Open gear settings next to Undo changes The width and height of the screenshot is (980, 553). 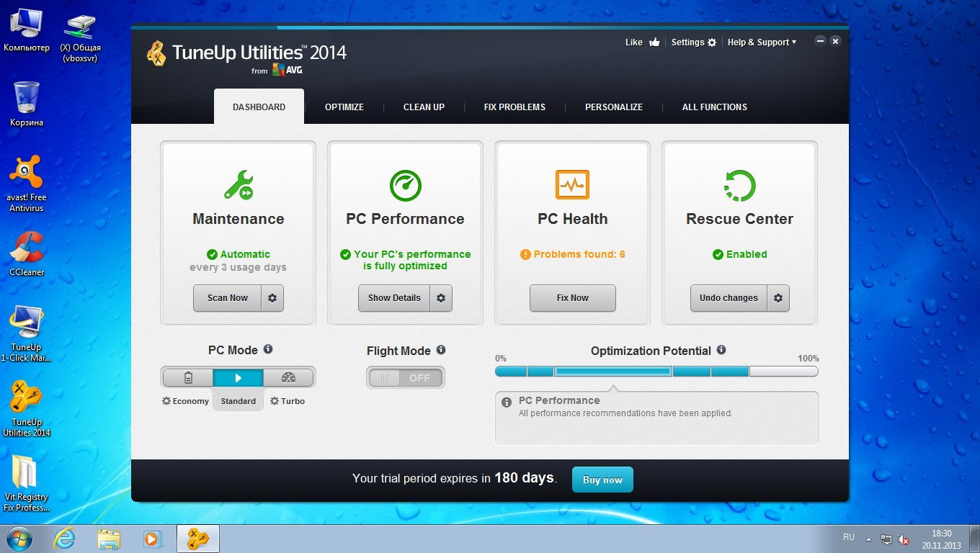point(778,297)
